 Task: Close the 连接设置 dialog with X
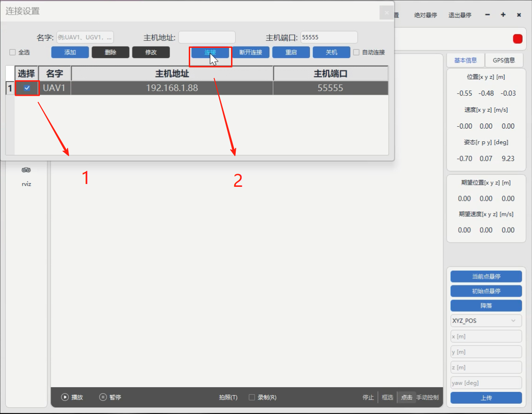(386, 13)
